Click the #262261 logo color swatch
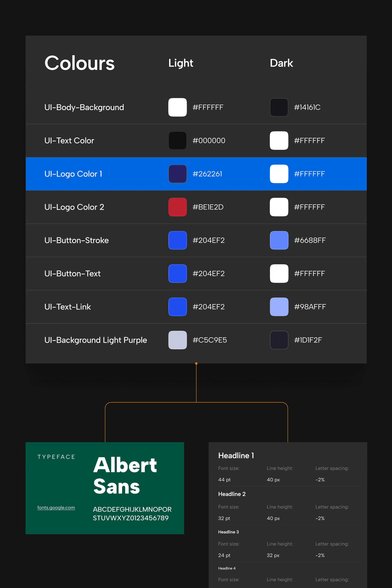 pos(177,174)
